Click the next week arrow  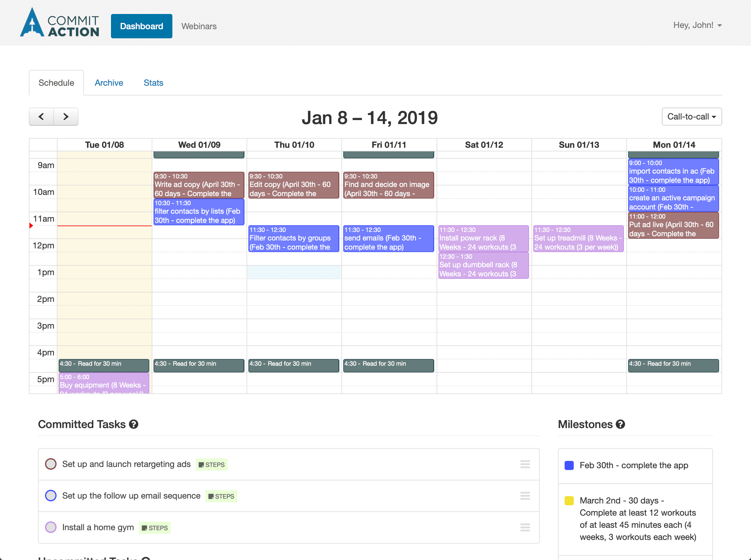pos(66,117)
